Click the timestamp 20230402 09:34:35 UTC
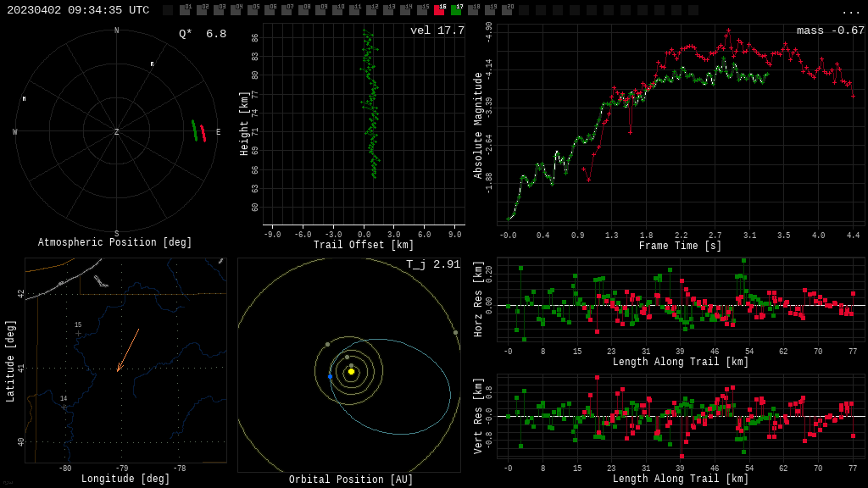868x488 pixels. click(x=78, y=10)
